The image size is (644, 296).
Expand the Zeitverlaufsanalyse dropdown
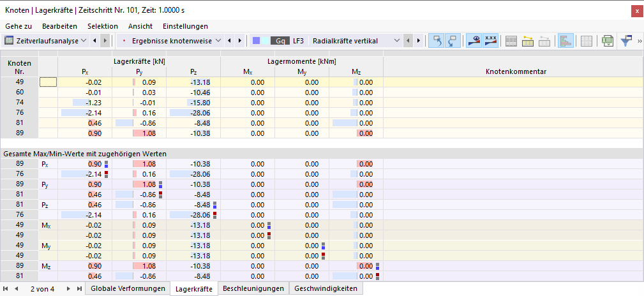pos(84,41)
